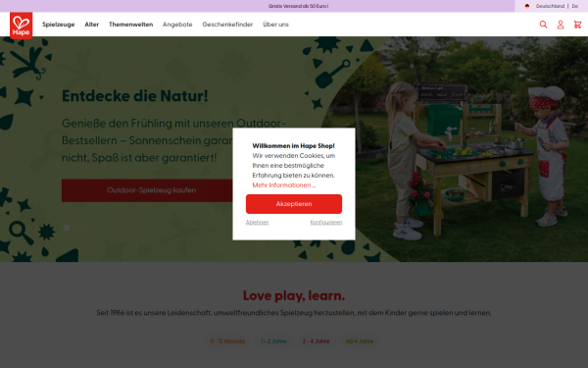Click the Outdoor-Spielzeug kaufen button

151,190
